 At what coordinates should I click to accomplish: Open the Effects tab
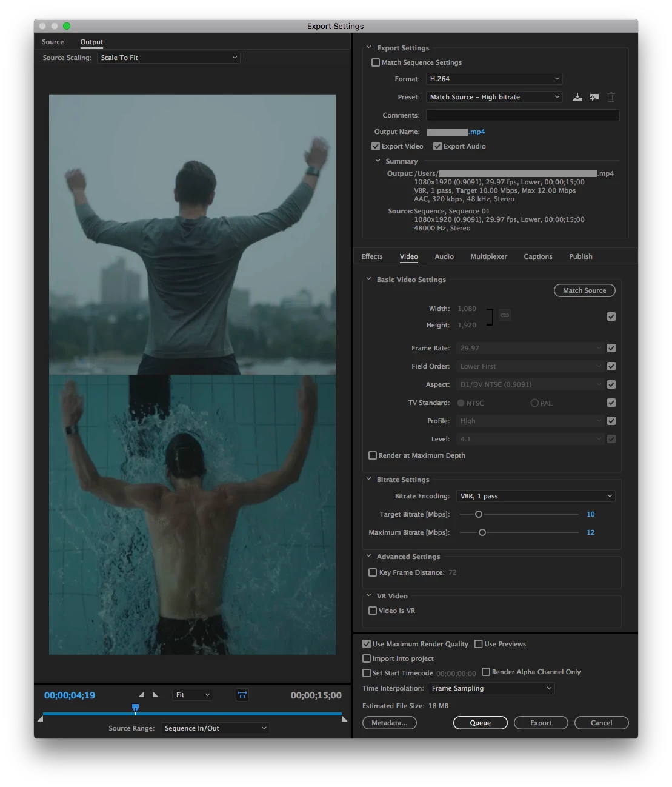click(372, 256)
